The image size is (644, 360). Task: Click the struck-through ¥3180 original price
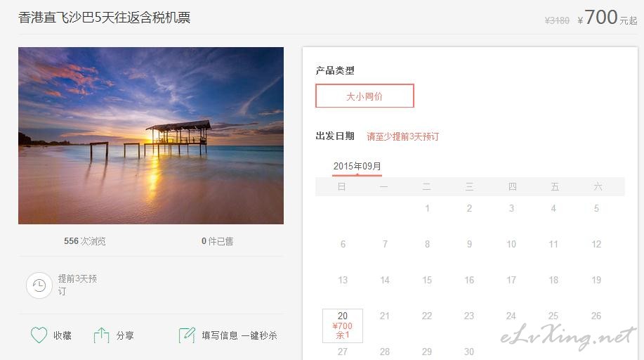click(557, 20)
